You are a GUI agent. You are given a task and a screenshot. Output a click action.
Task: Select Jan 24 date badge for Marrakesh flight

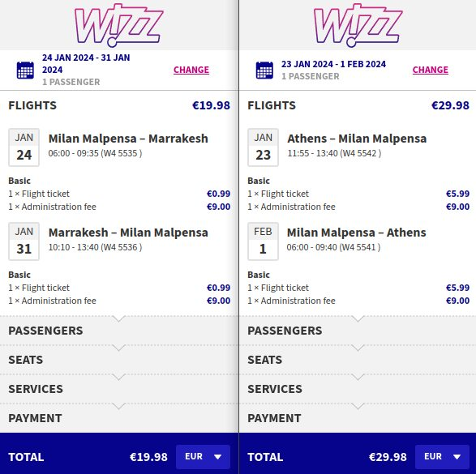24,147
